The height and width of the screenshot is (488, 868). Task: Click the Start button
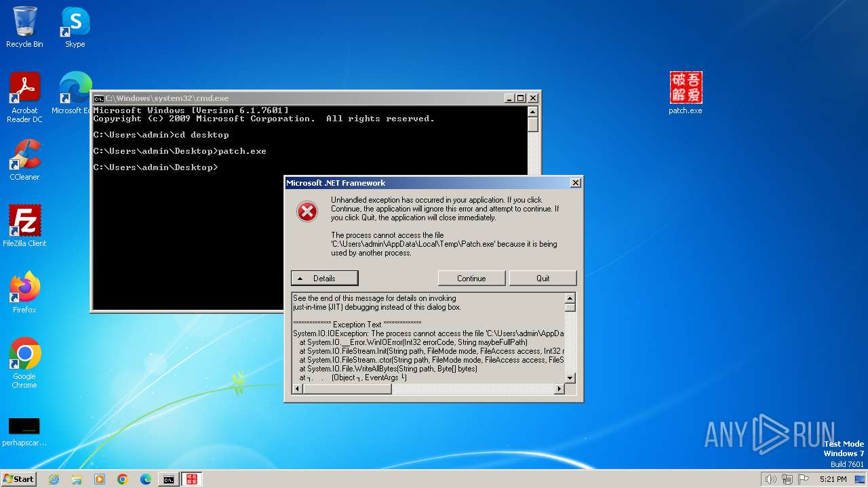(18, 479)
